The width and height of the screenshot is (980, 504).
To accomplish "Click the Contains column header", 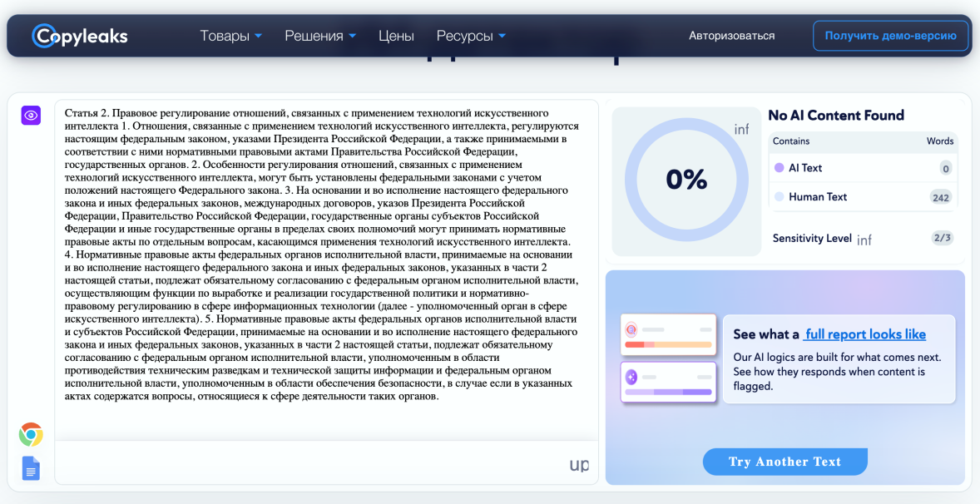I will [790, 141].
